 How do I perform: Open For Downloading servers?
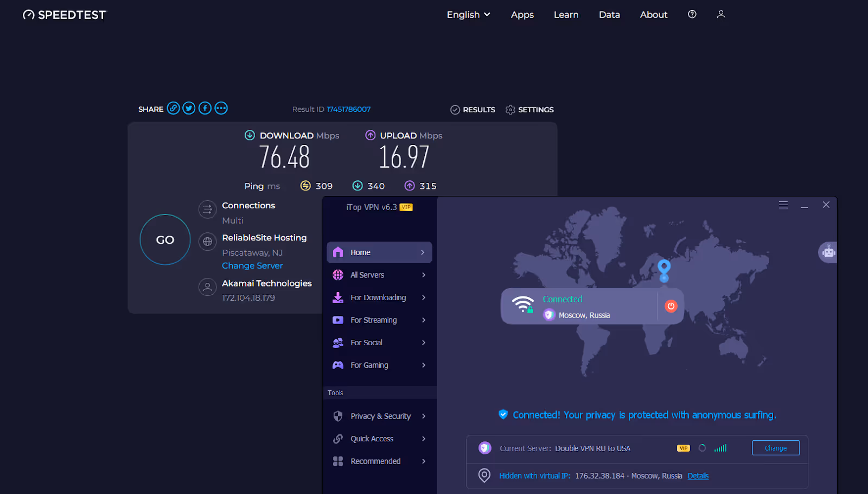click(379, 297)
